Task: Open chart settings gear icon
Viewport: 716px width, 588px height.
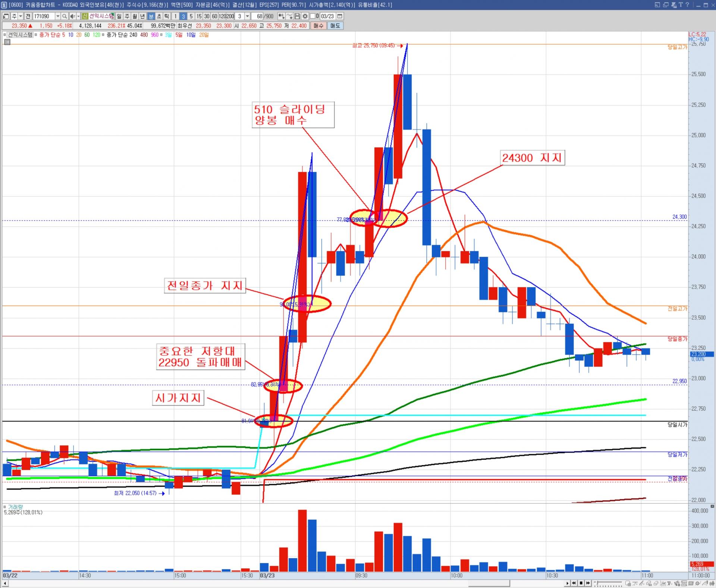Action: point(305,16)
